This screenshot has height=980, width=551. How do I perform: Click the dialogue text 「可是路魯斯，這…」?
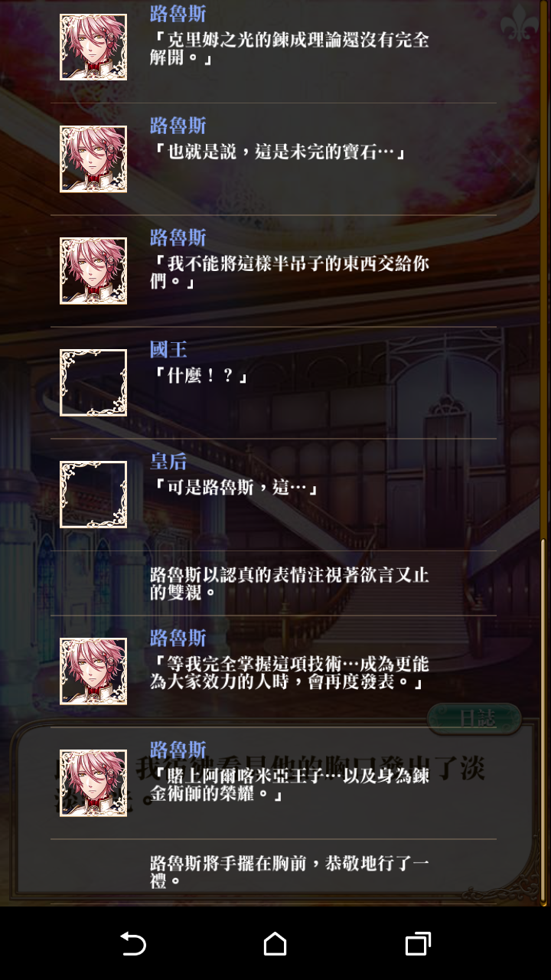(236, 488)
